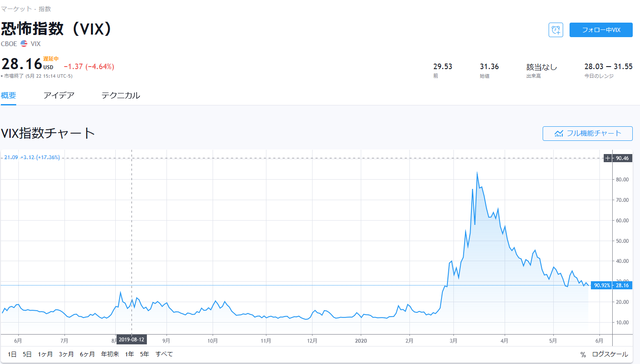The height and width of the screenshot is (364, 640).
Task: Pick the 6ヶ月 range option
Action: point(87,354)
